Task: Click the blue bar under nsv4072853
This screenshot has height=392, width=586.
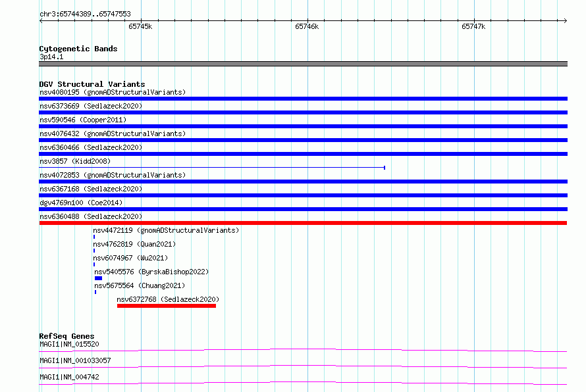Action: [x=303, y=182]
